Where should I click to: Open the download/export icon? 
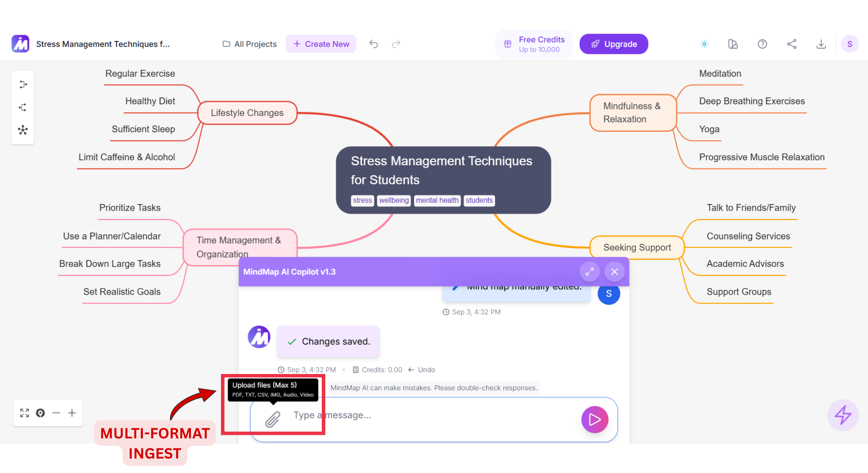(x=821, y=44)
